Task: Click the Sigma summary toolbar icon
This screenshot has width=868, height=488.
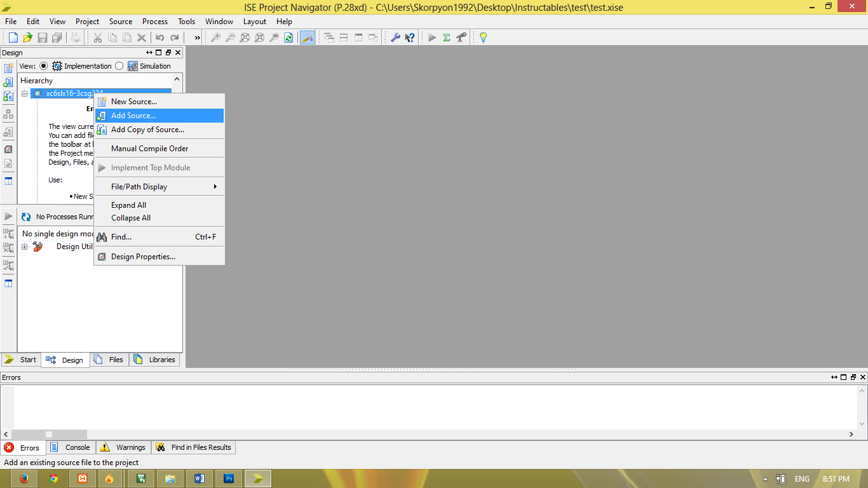Action: (x=447, y=37)
